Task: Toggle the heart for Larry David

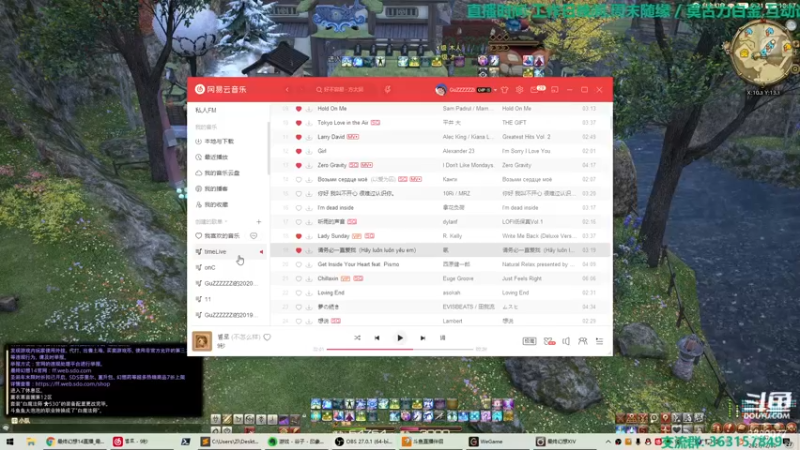Action: pyautogui.click(x=298, y=137)
